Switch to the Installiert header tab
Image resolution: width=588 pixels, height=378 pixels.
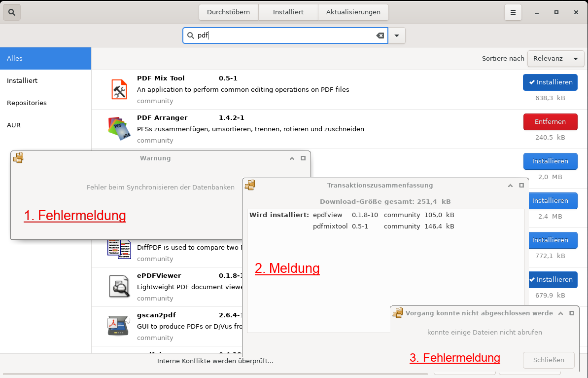pyautogui.click(x=288, y=12)
